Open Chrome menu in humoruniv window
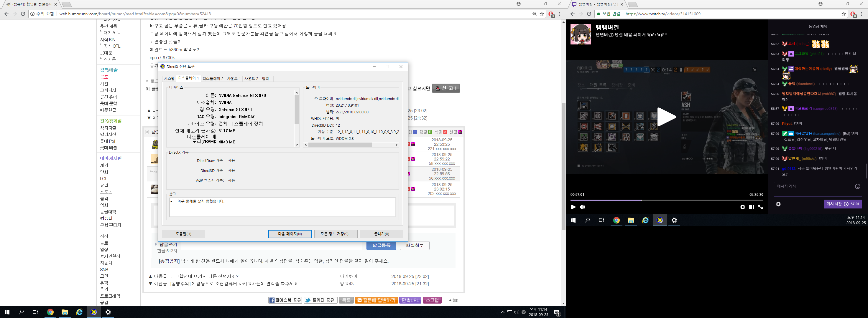The width and height of the screenshot is (868, 318). 560,14
